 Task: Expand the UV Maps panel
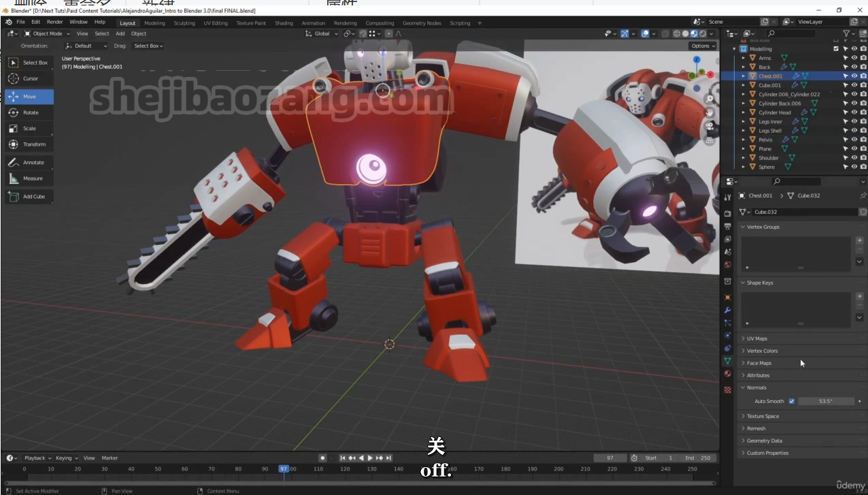pos(756,338)
